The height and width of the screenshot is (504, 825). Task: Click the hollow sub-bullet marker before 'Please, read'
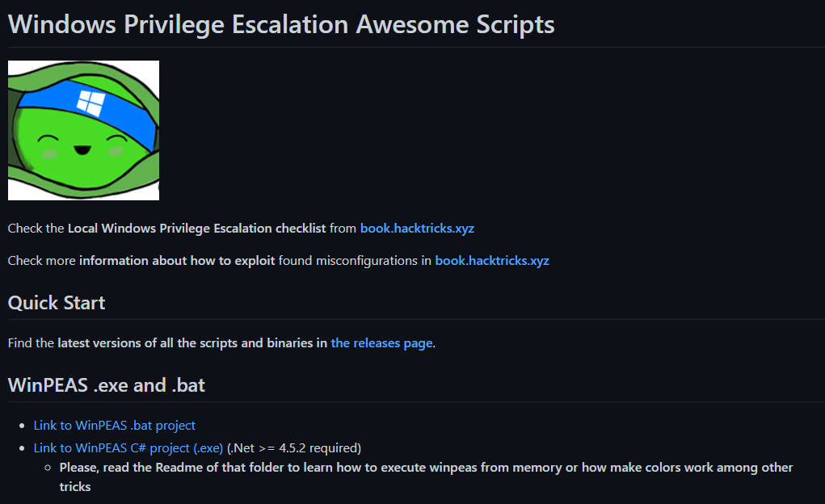coord(48,468)
